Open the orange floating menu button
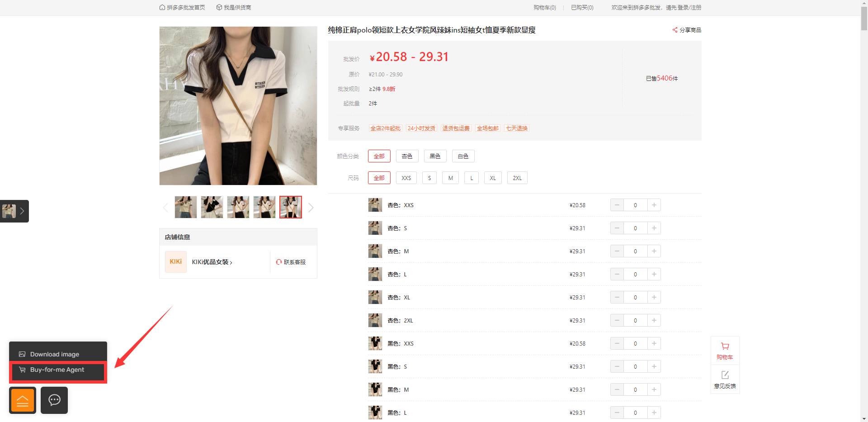The height and width of the screenshot is (422, 868). [23, 400]
